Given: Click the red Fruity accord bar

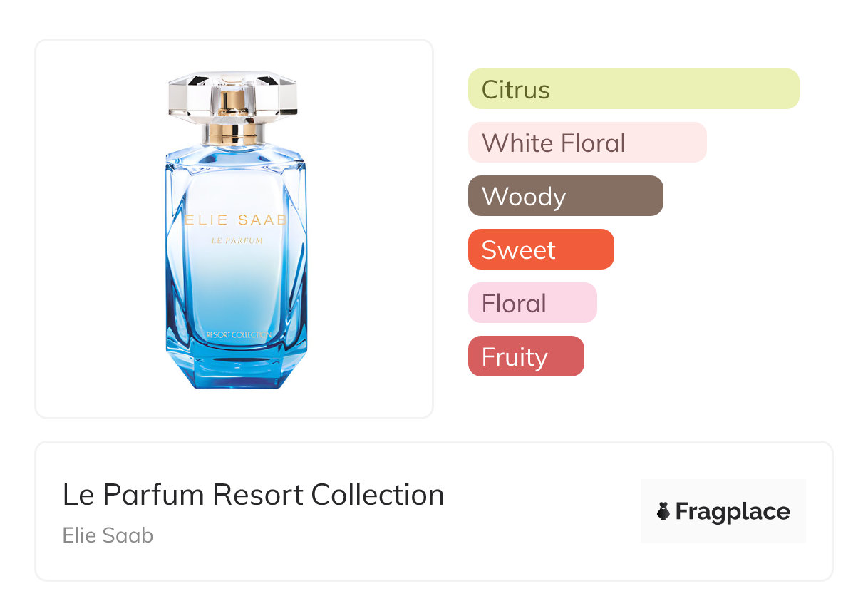Looking at the screenshot, I should [x=526, y=356].
